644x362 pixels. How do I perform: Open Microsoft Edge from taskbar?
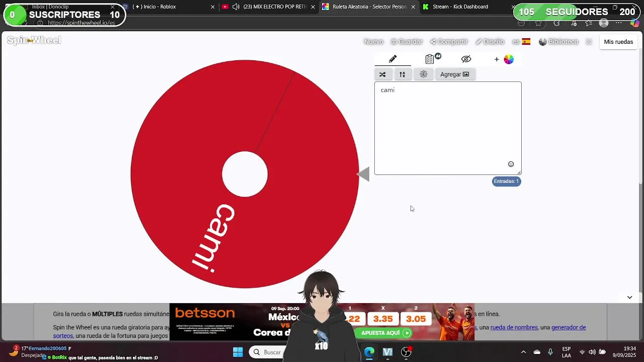pyautogui.click(x=369, y=352)
